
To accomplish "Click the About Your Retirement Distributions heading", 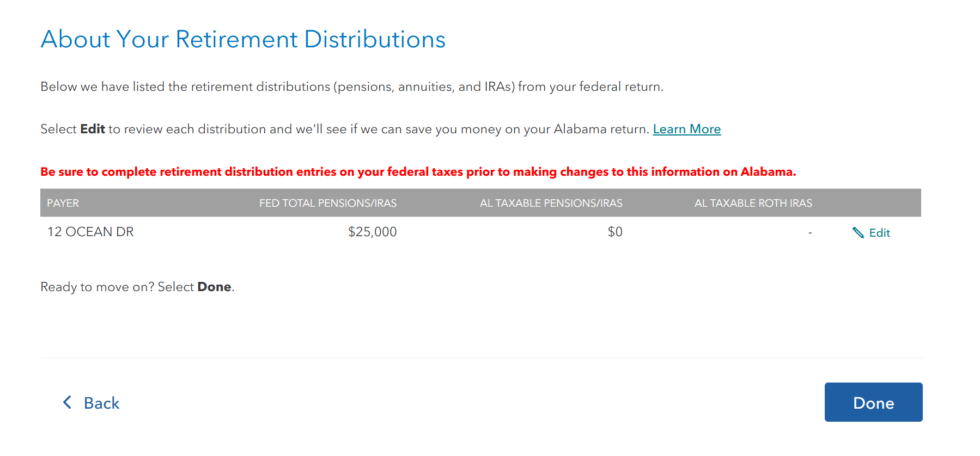I will [243, 39].
